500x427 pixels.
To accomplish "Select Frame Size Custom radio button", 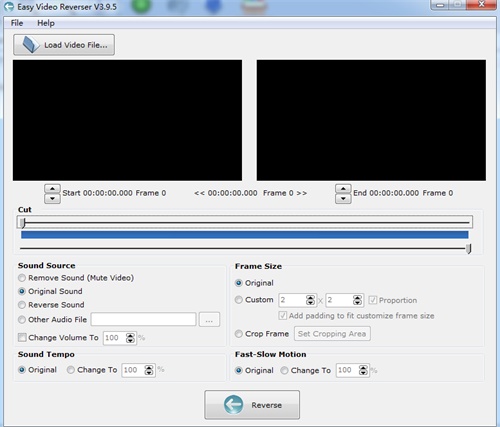I will coord(239,300).
